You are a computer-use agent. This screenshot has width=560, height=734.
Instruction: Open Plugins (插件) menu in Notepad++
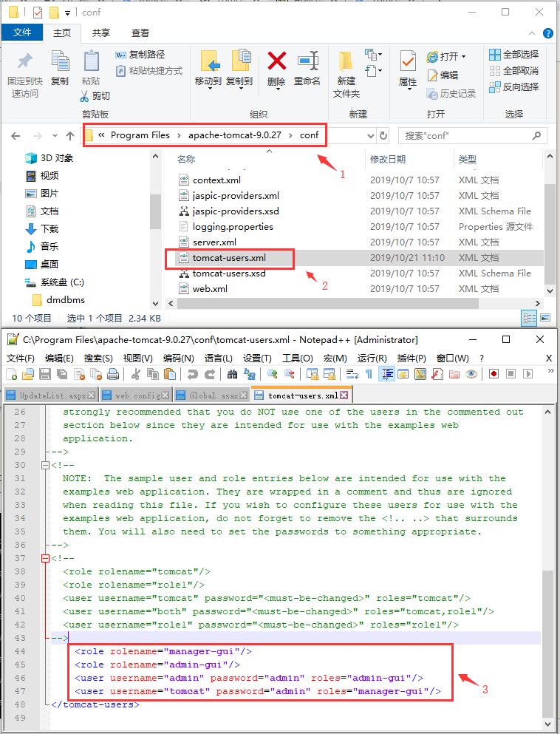(412, 358)
